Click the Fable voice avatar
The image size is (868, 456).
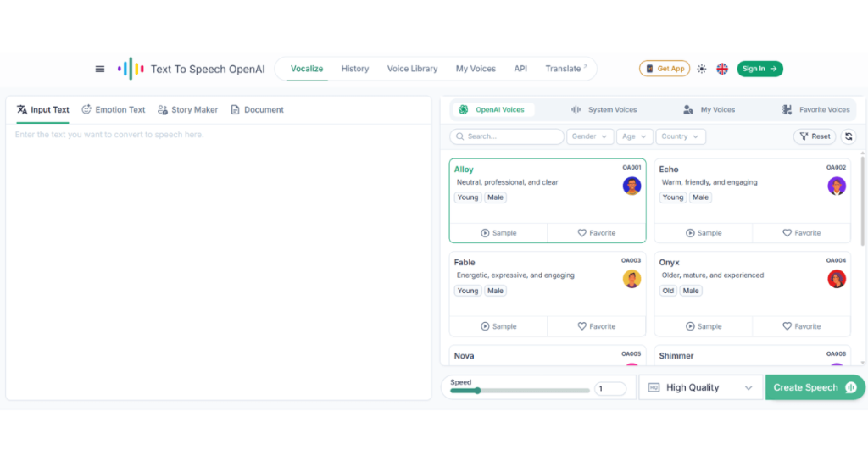632,279
